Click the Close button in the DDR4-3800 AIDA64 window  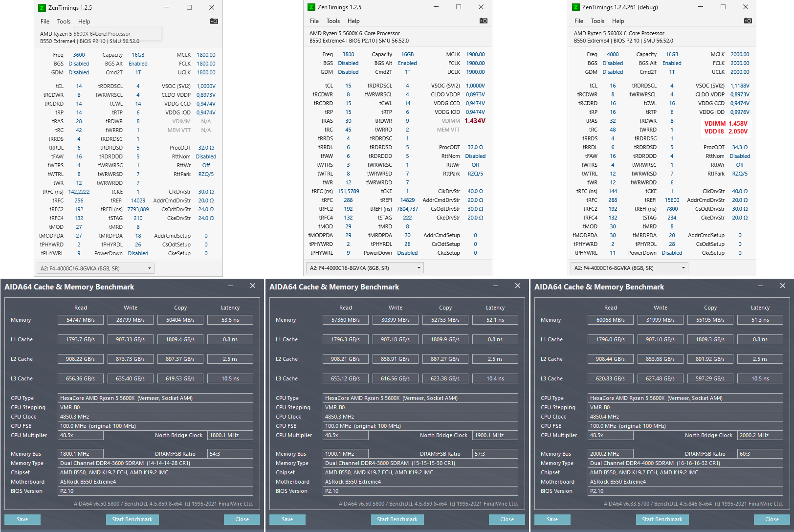pyautogui.click(x=507, y=519)
